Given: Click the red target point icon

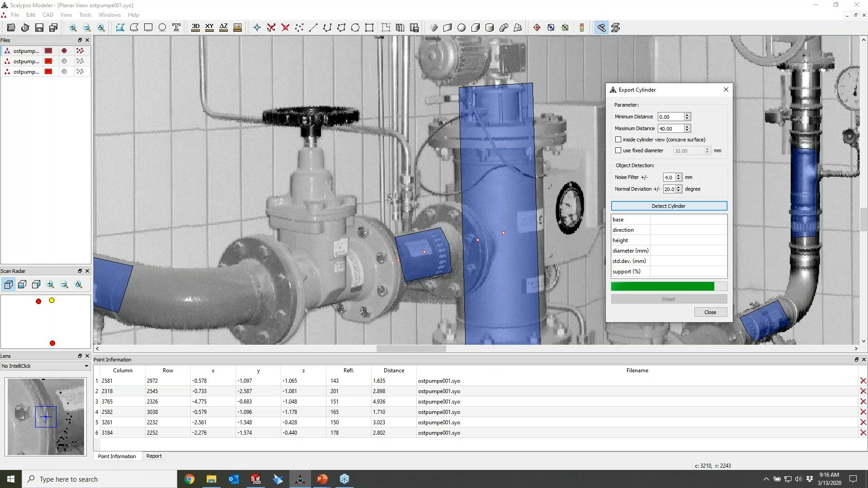Looking at the screenshot, I should click(537, 28).
